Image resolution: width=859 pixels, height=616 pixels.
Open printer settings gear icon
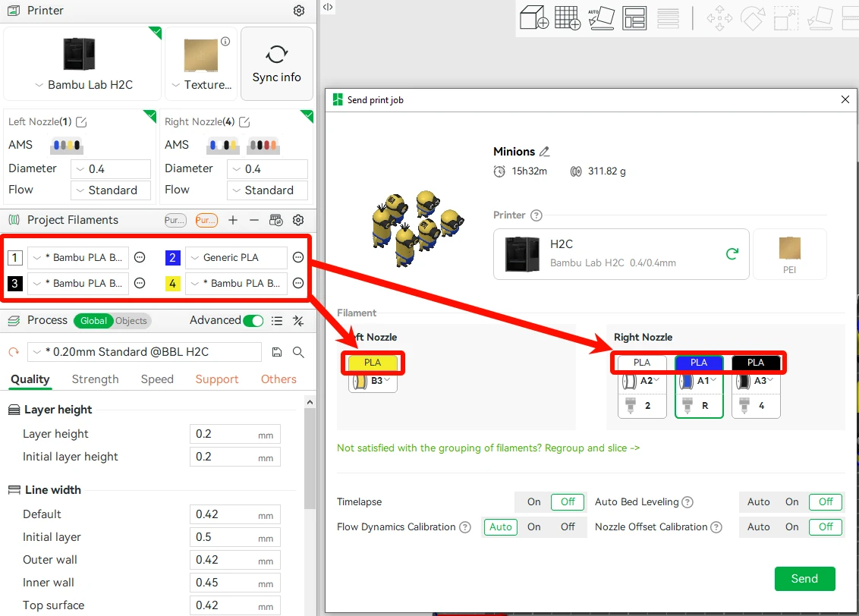click(298, 11)
